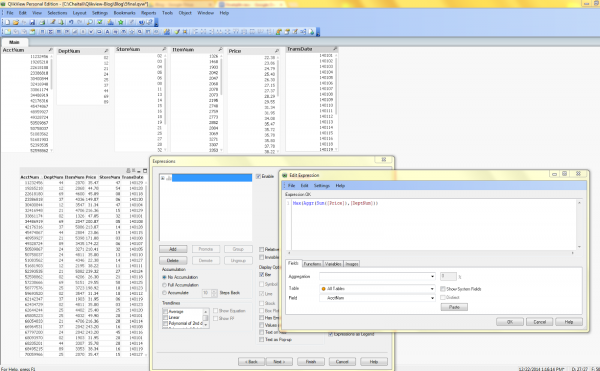This screenshot has height=371, width=600.
Task: Click the expression editor horizontal scrollbar
Action: tap(431, 253)
